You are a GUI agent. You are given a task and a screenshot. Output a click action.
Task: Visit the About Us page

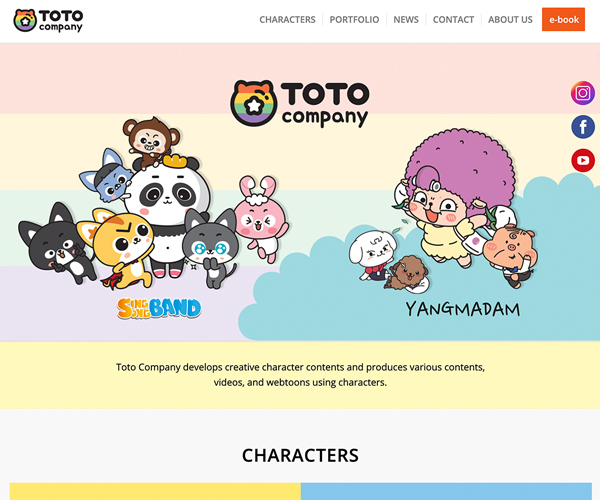pos(510,20)
